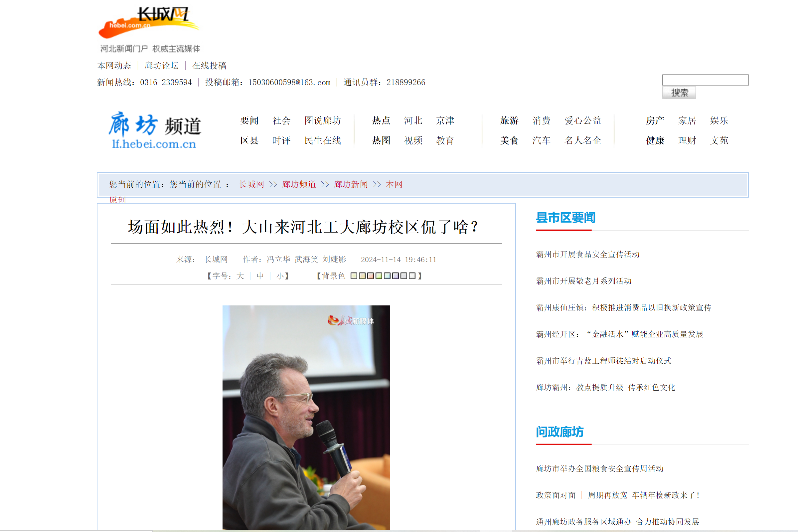Select the pale yellow background color swatch
The image size is (798, 532).
coord(354,276)
